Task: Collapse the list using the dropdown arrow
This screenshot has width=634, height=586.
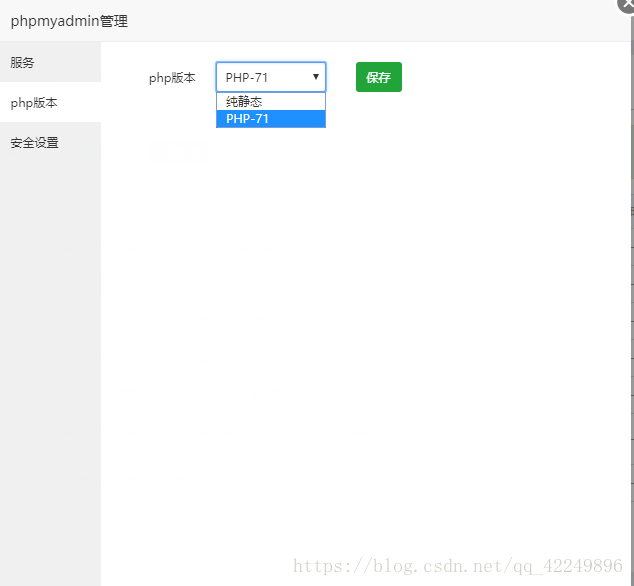Action: [x=315, y=77]
